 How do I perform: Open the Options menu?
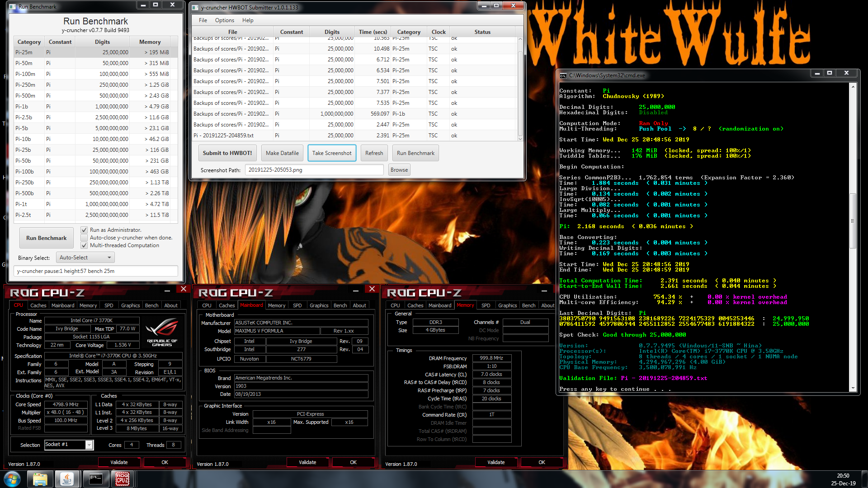point(225,20)
